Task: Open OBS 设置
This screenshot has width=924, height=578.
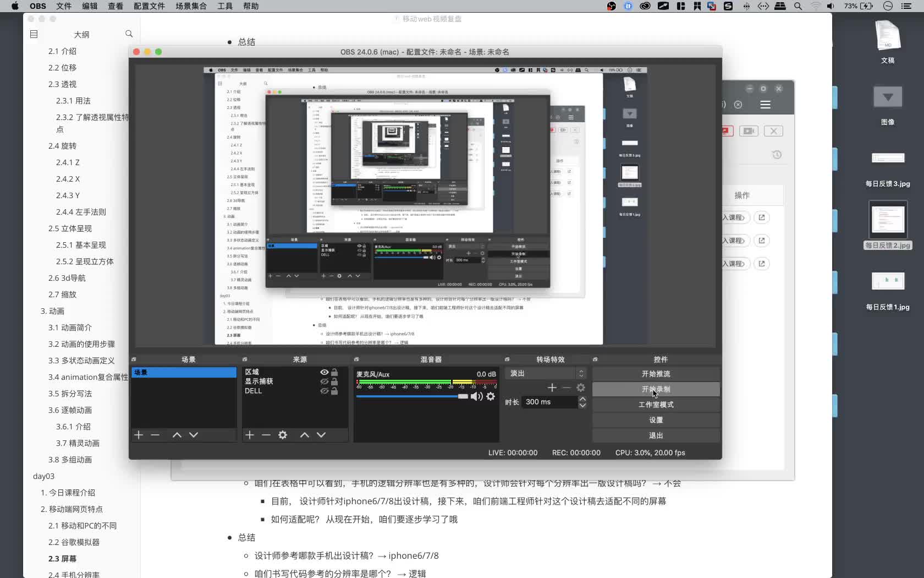Action: pos(656,420)
